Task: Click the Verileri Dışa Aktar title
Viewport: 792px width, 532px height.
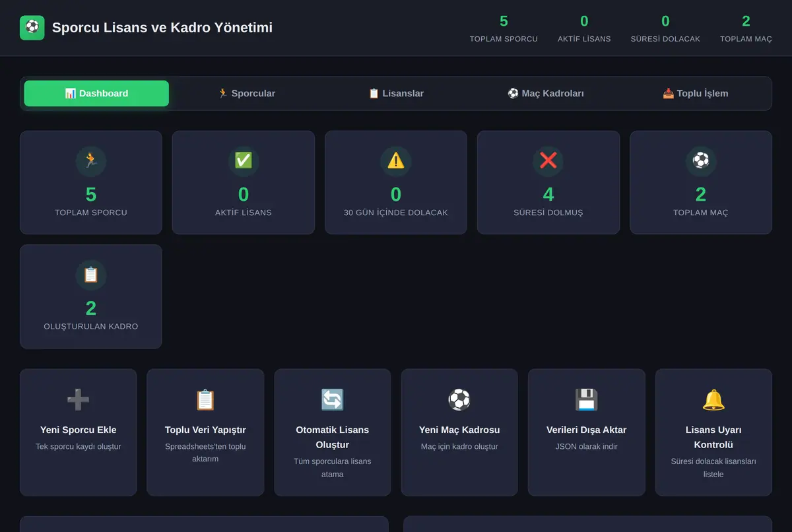Action: [x=587, y=430]
